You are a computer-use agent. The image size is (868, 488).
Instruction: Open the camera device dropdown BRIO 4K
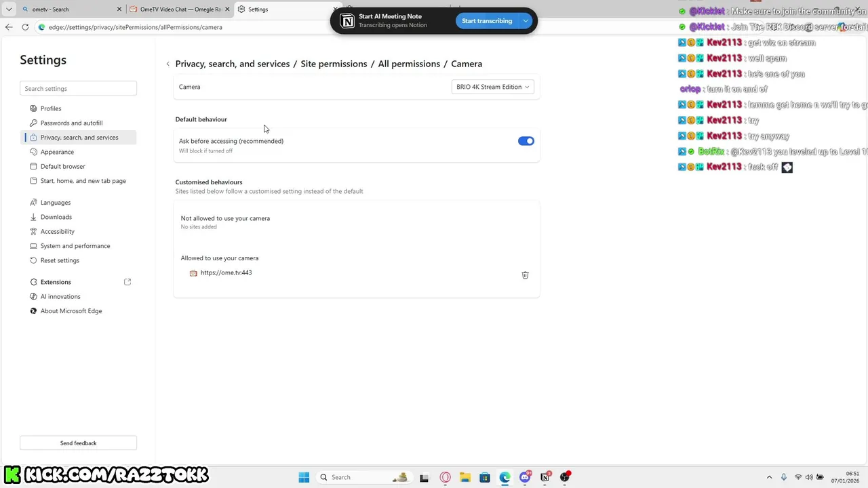click(493, 87)
